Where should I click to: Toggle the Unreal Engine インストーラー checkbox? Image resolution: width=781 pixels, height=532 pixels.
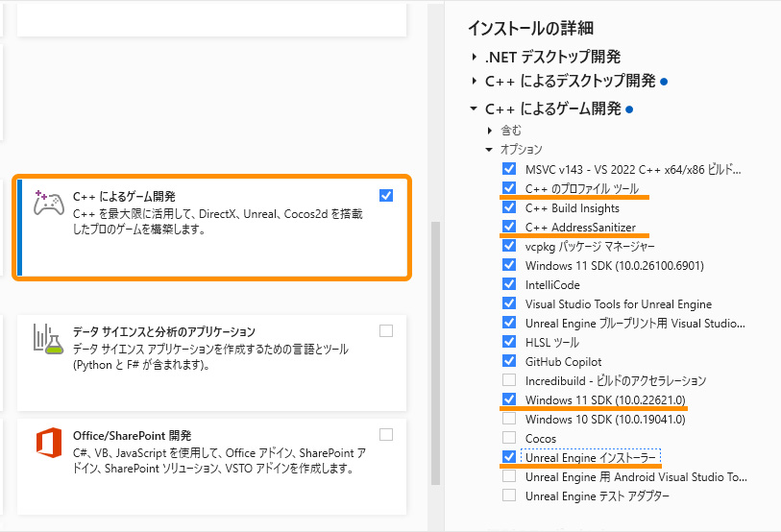click(509, 457)
